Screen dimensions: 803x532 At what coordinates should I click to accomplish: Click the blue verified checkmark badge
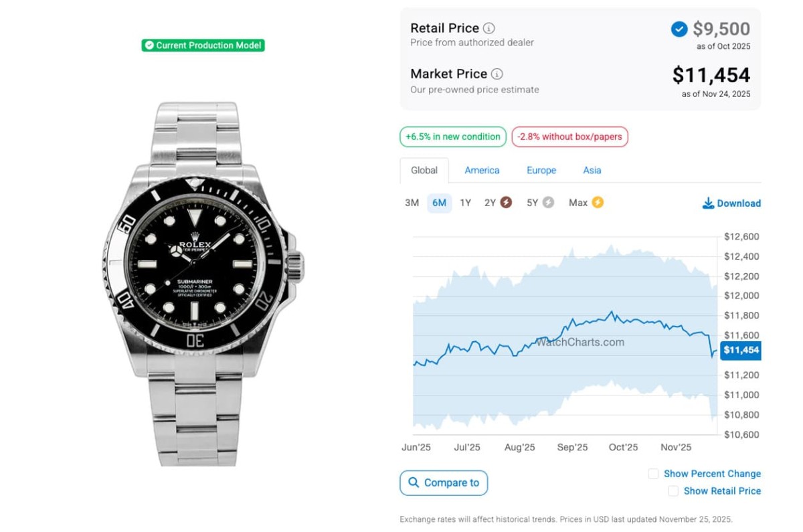(679, 29)
